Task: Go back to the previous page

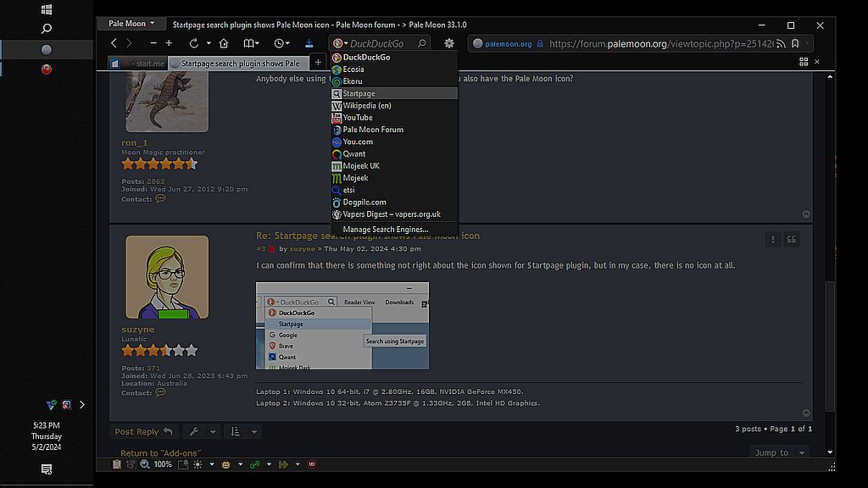Action: [x=114, y=43]
